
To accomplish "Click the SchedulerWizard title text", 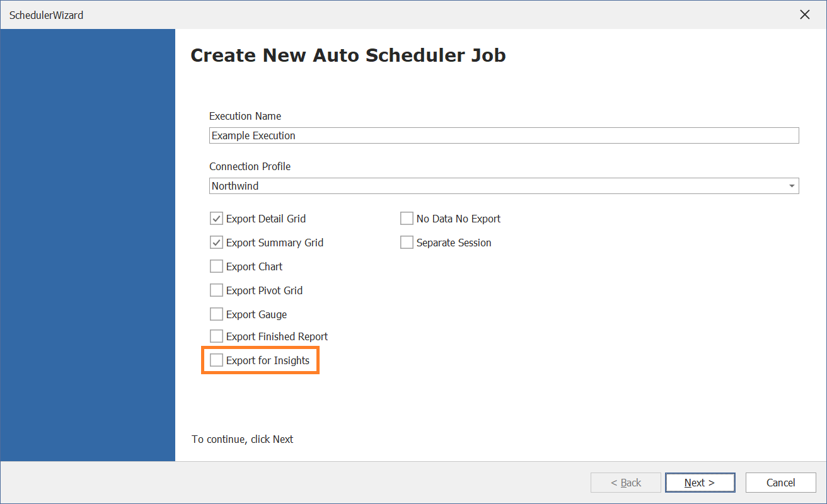I will pos(46,15).
